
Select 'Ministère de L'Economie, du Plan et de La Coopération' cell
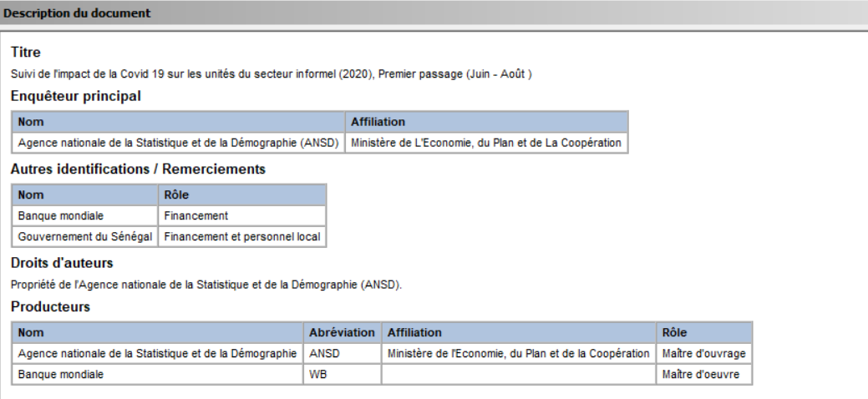click(x=486, y=143)
